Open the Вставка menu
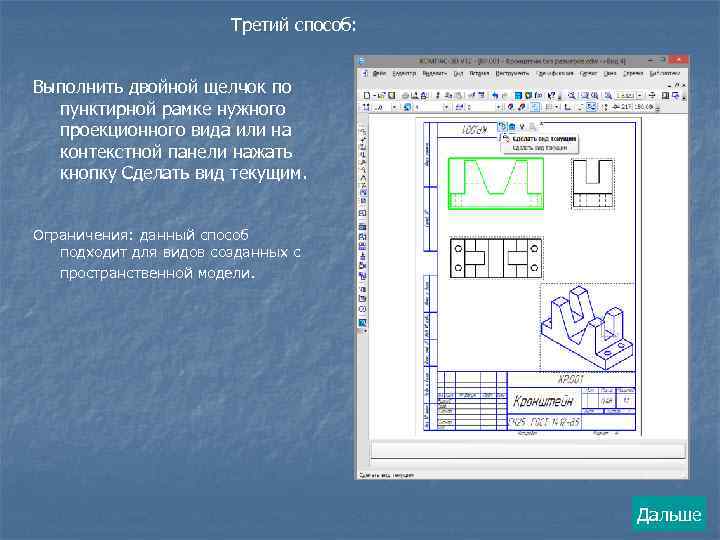 [x=479, y=73]
